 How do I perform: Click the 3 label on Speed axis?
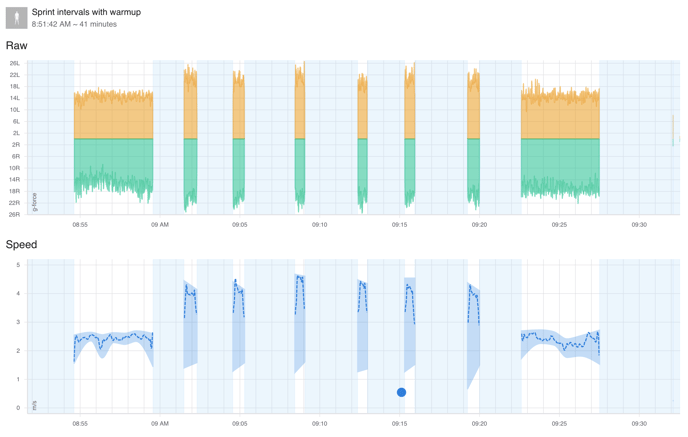pos(18,322)
